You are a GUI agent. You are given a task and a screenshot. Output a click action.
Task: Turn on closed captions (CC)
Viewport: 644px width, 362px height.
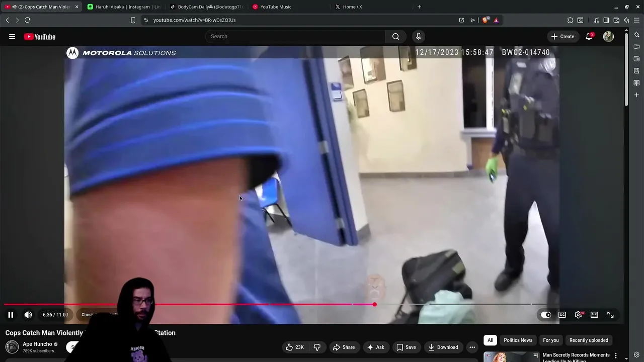pyautogui.click(x=562, y=315)
